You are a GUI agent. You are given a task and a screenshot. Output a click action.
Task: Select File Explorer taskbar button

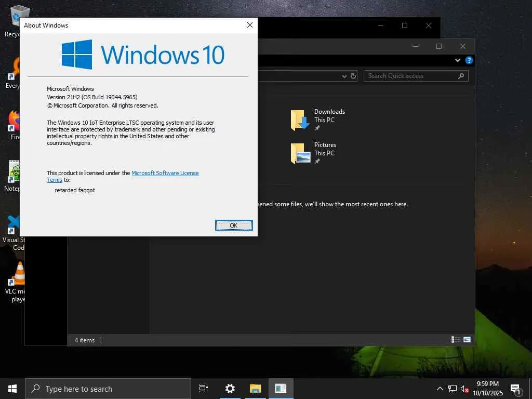(255, 389)
